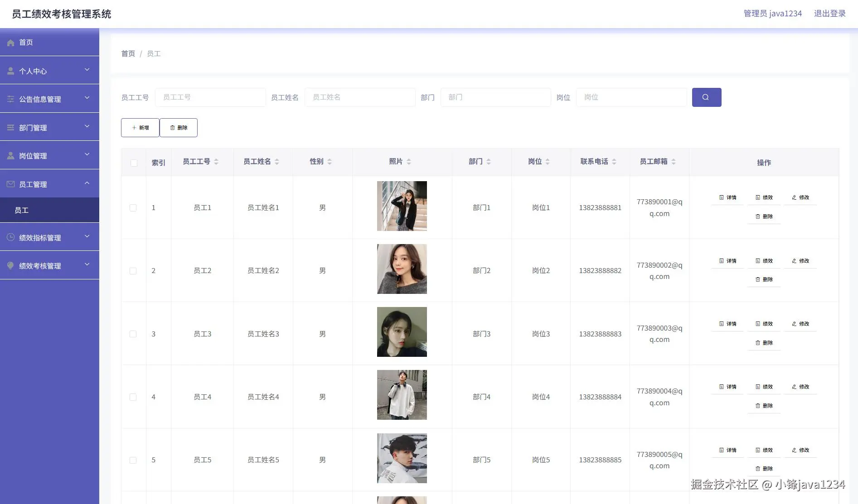Click 删除 in 员工1 row

click(x=764, y=216)
